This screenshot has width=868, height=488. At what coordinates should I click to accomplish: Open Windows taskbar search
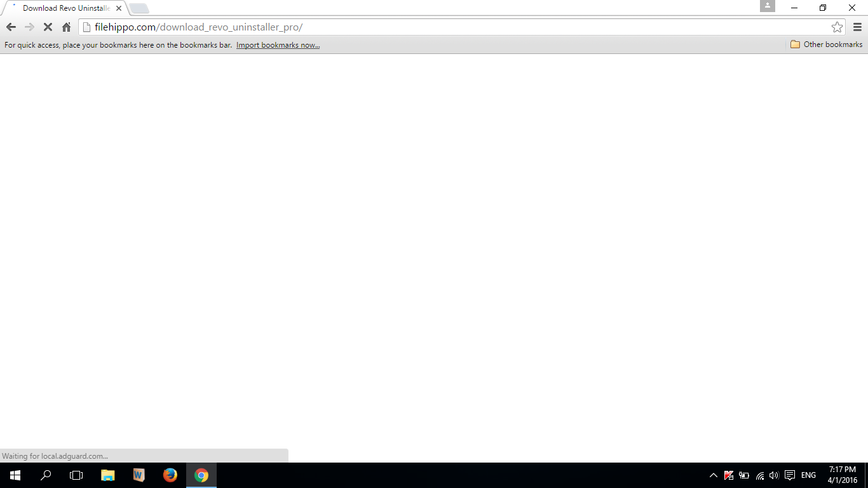[x=46, y=475]
